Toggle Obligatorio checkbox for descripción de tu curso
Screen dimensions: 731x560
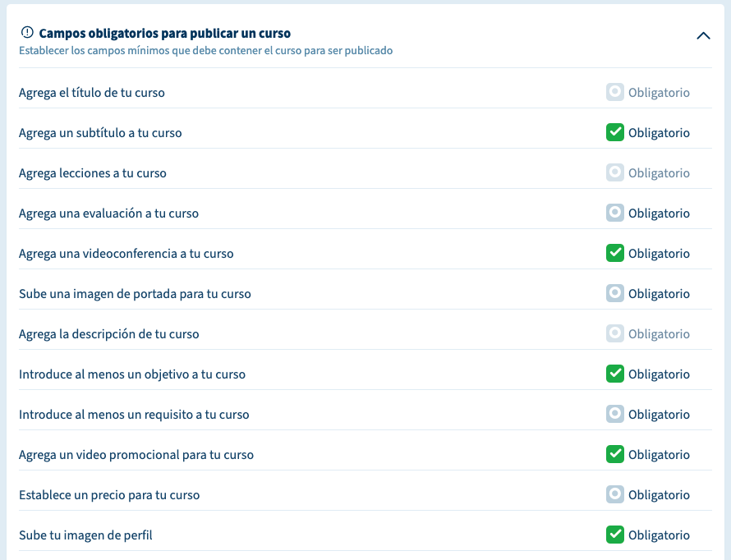615,333
